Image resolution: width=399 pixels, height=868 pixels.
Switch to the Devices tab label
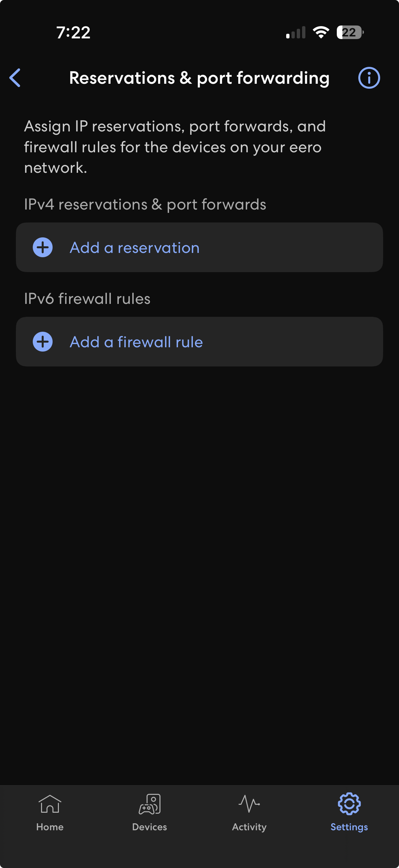(x=150, y=827)
